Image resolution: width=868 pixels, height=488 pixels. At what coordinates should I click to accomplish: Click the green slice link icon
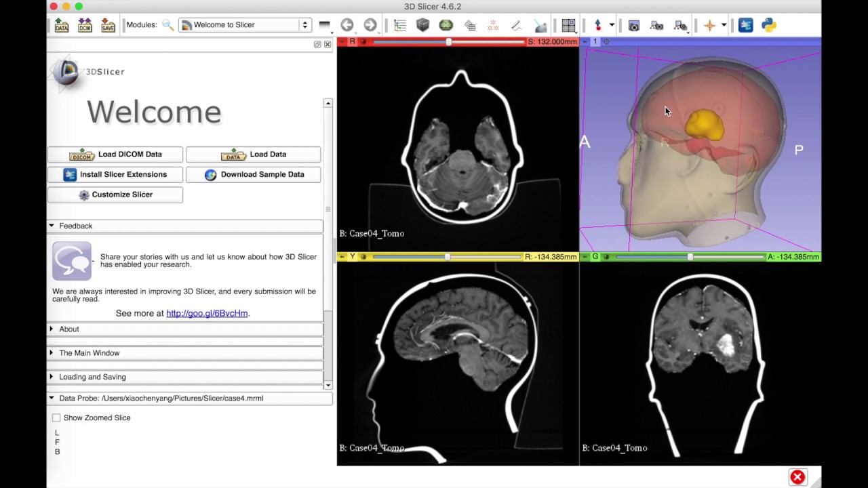point(606,257)
